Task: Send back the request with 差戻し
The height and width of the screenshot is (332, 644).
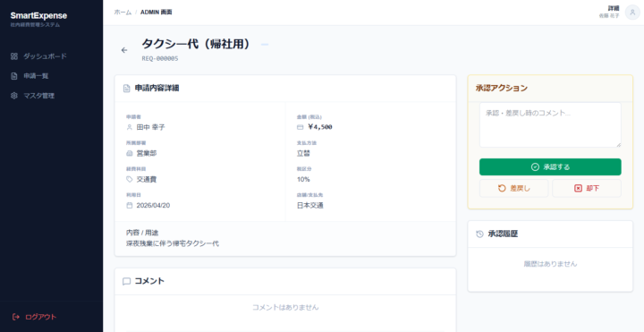Action: point(513,188)
